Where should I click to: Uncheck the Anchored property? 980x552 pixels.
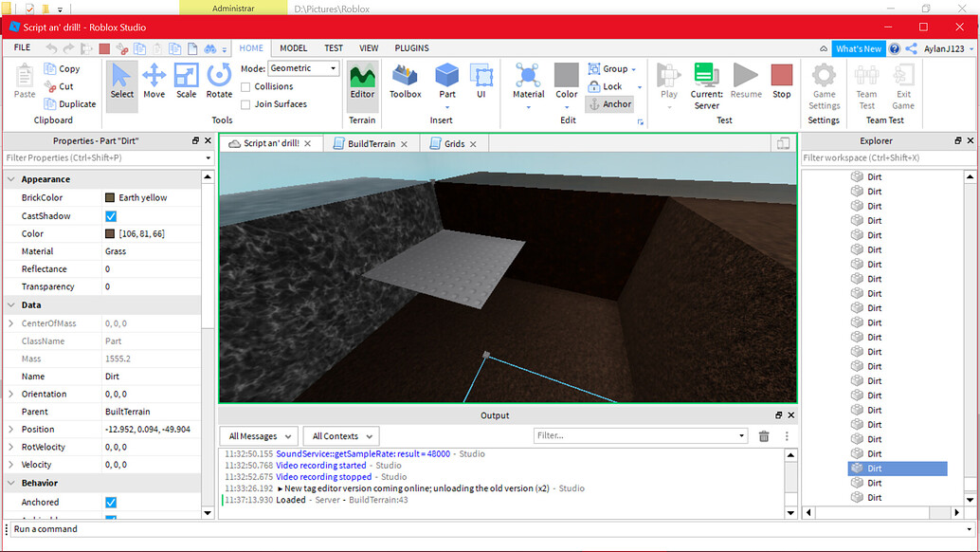[111, 501]
